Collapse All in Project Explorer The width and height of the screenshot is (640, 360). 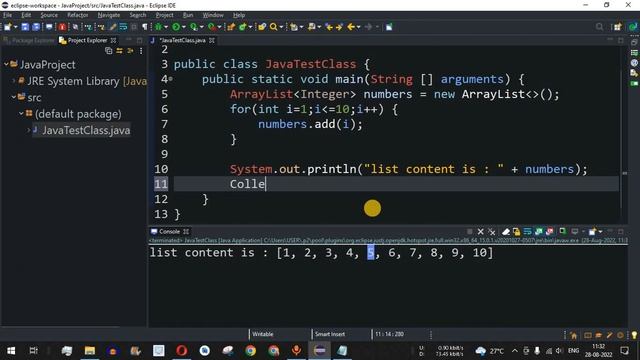109,51
